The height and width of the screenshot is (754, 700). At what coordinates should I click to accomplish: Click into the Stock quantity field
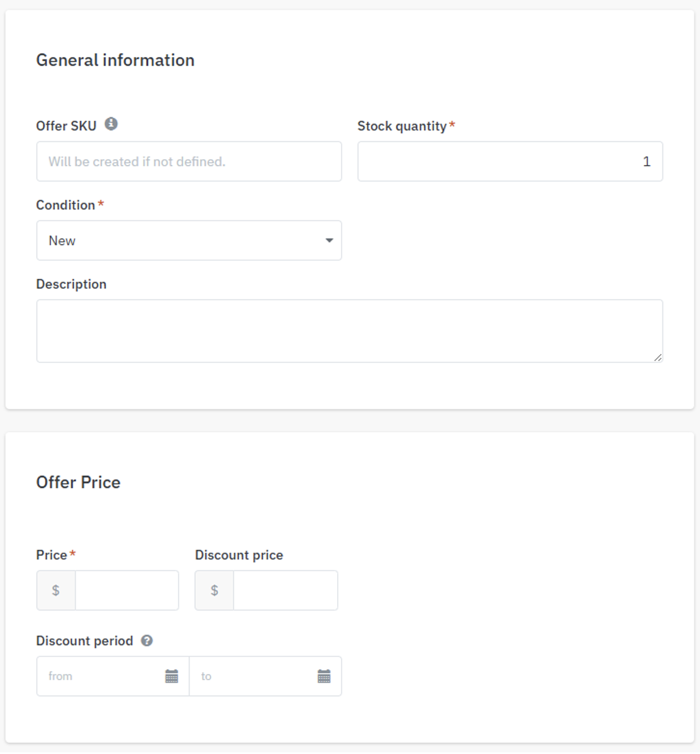pos(510,162)
